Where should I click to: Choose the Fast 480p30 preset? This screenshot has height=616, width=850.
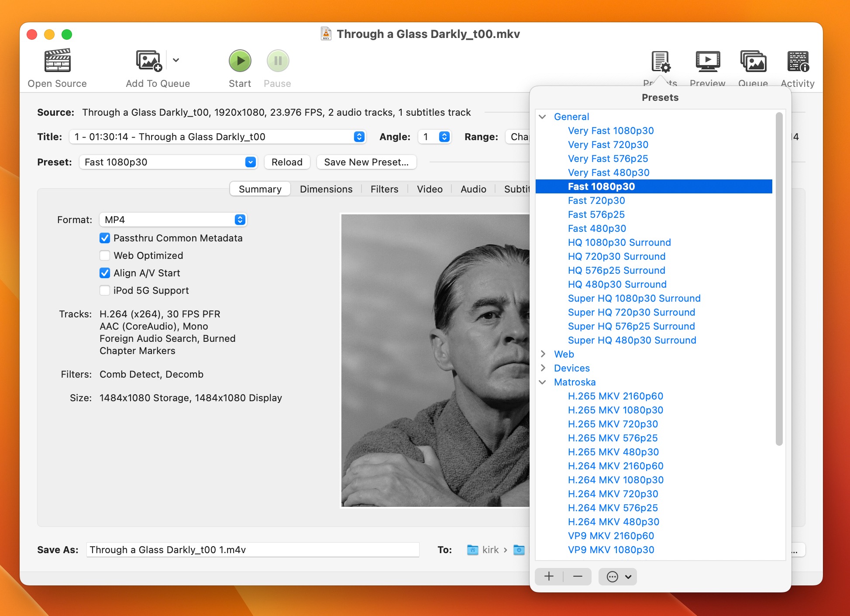(597, 228)
